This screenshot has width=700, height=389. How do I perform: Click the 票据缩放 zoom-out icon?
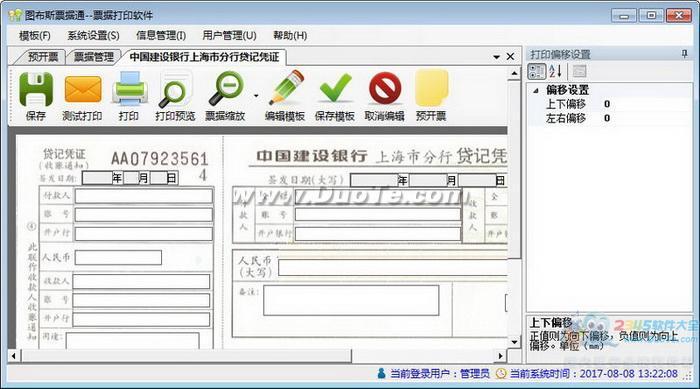tap(227, 88)
